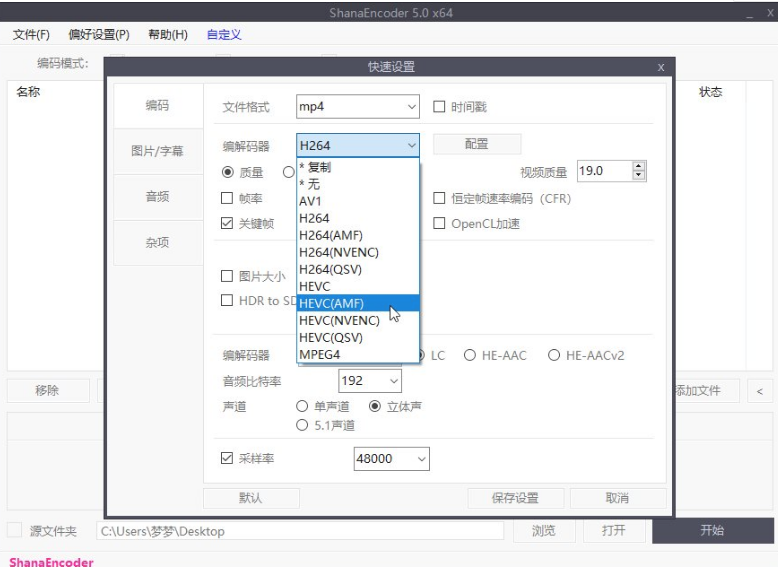Click the 开始 button
The height and width of the screenshot is (567, 778).
713,531
